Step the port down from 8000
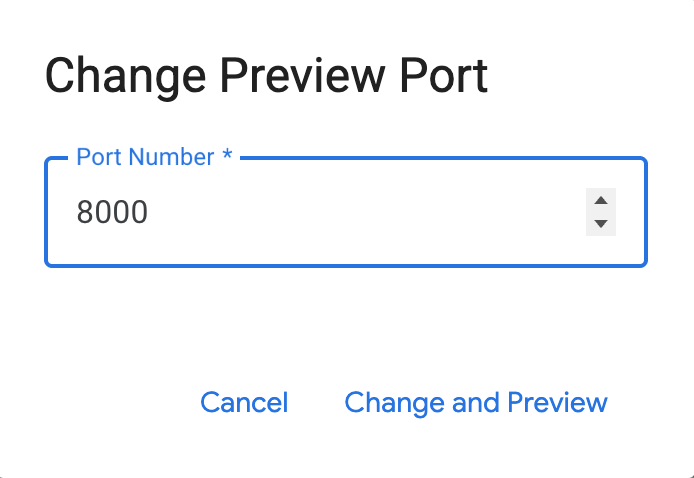This screenshot has width=694, height=478. (x=600, y=223)
